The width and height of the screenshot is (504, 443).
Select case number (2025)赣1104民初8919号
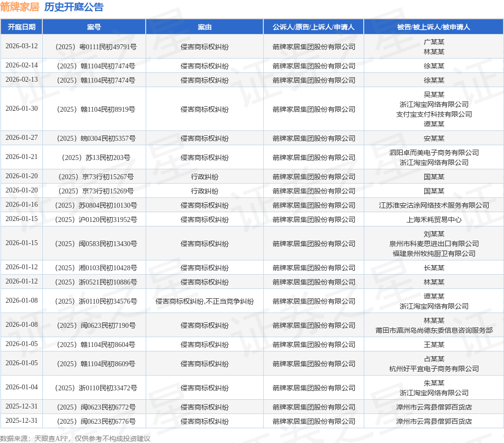[x=96, y=109]
